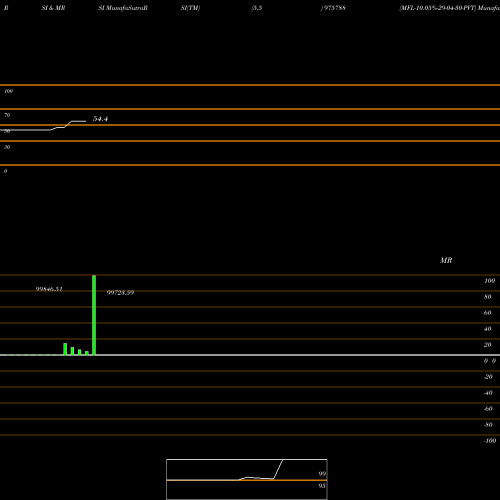Click the MR axis label -80

point(488,425)
